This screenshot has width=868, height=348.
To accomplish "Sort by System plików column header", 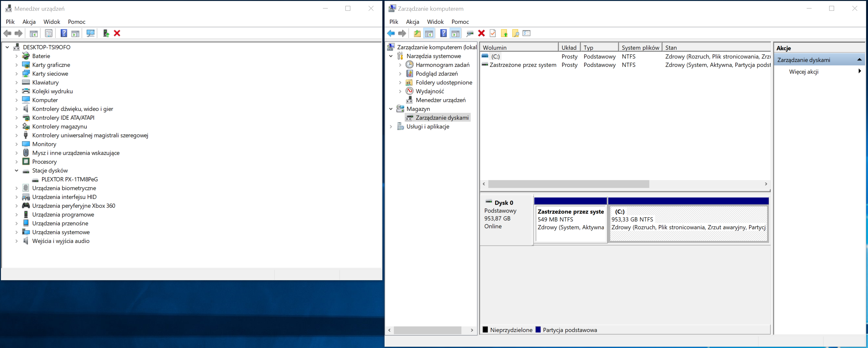I will (x=640, y=48).
